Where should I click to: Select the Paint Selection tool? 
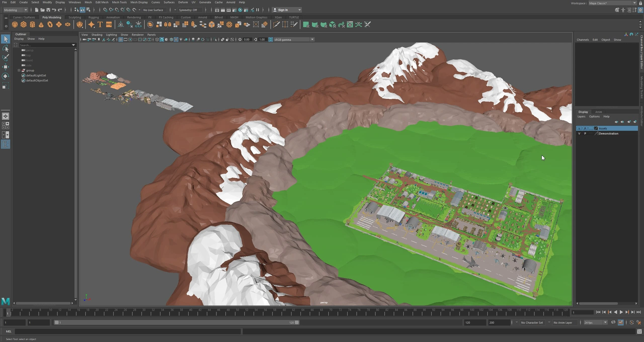(x=5, y=58)
